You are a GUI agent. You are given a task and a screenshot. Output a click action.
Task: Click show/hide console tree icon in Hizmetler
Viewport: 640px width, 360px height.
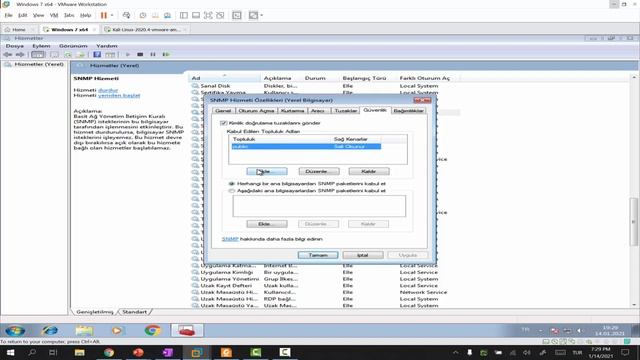[38, 54]
